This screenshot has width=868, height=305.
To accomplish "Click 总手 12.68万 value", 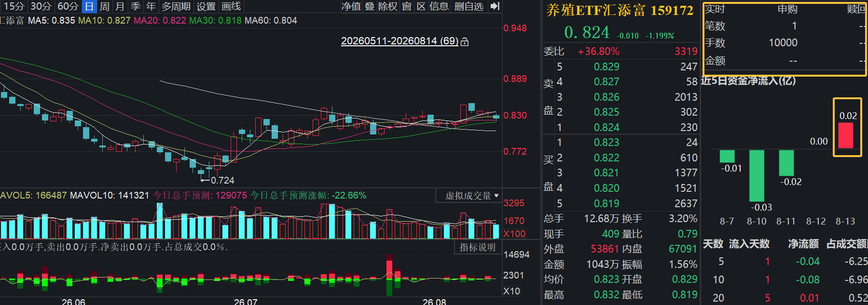I will 601,218.
